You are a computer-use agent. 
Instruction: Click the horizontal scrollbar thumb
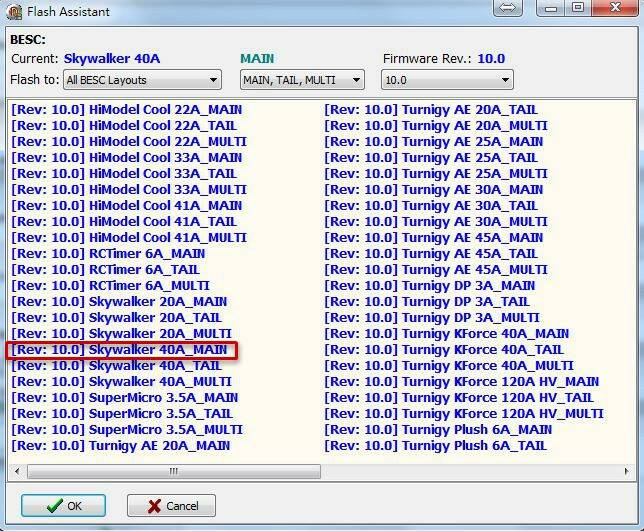click(x=174, y=471)
